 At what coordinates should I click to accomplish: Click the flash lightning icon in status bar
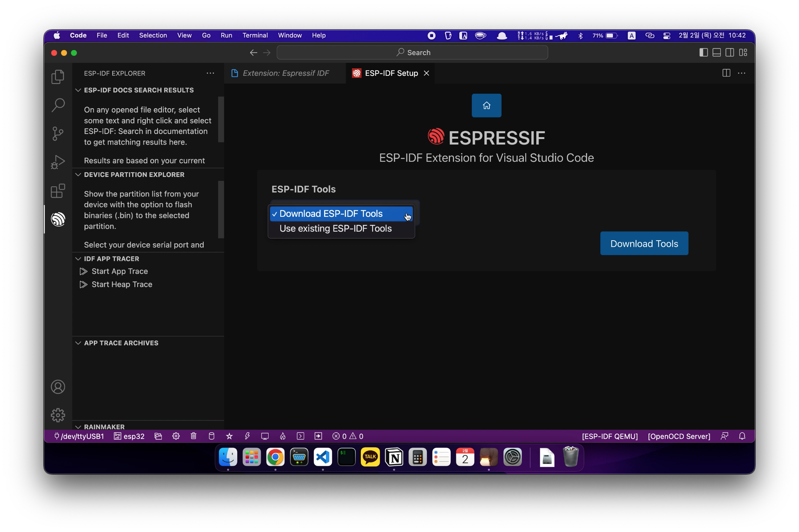tap(247, 436)
